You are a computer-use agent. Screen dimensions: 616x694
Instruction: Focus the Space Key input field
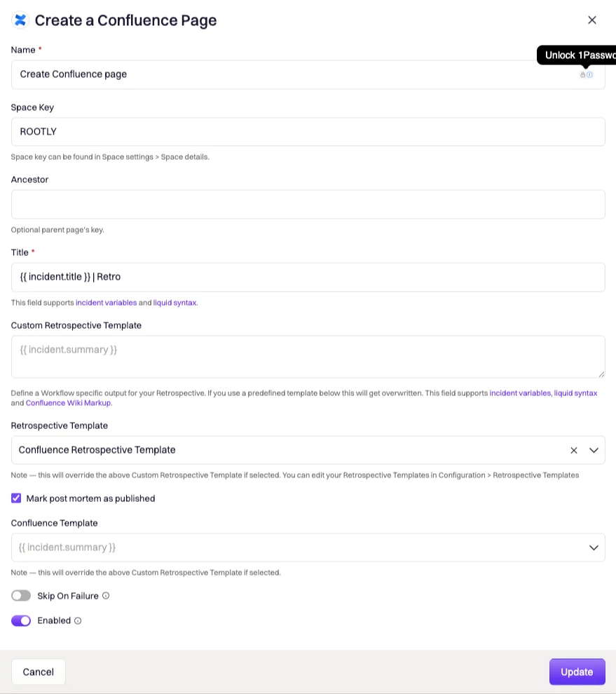pos(308,132)
